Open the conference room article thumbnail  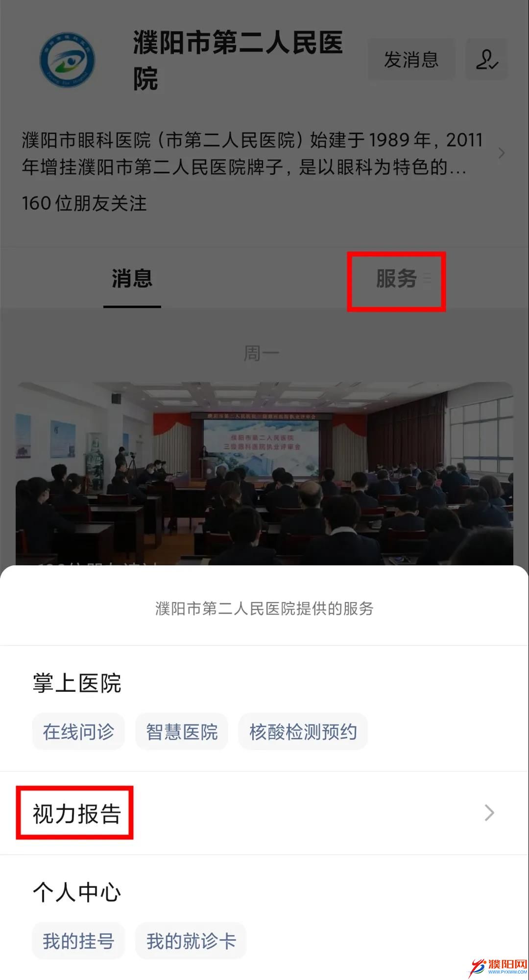coord(264,473)
